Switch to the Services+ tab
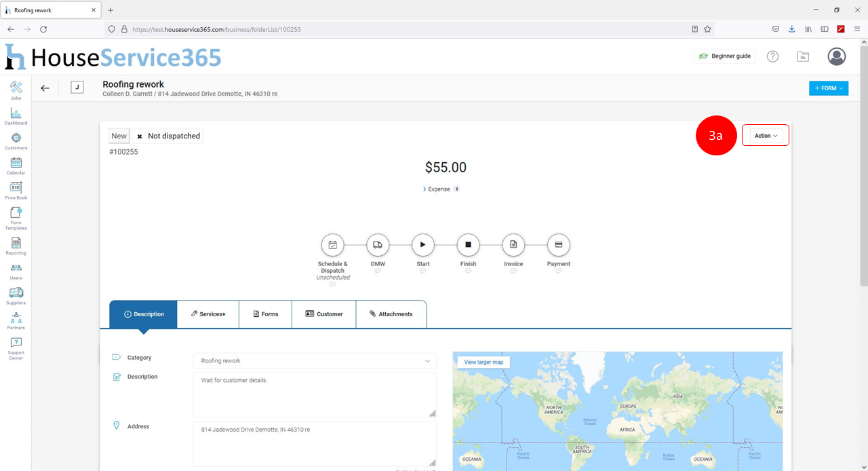 [x=208, y=314]
